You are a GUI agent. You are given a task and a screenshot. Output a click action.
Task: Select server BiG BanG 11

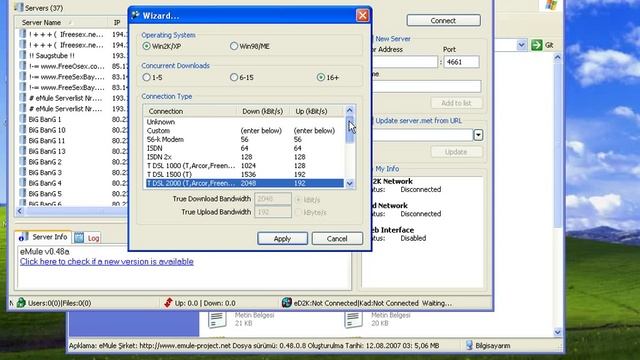point(72,140)
